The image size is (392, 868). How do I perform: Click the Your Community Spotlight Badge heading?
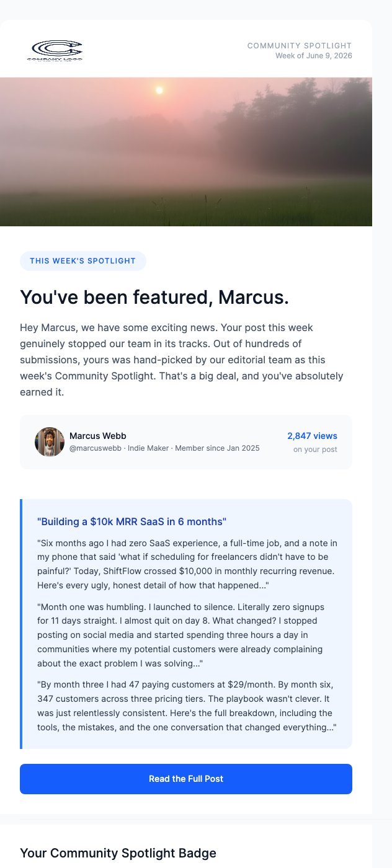118,853
